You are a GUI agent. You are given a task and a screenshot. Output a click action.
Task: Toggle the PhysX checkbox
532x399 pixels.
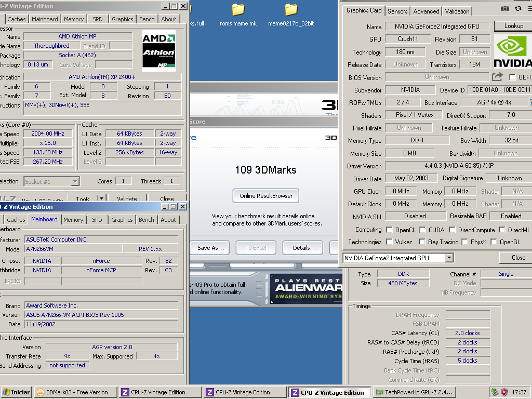pyautogui.click(x=464, y=242)
